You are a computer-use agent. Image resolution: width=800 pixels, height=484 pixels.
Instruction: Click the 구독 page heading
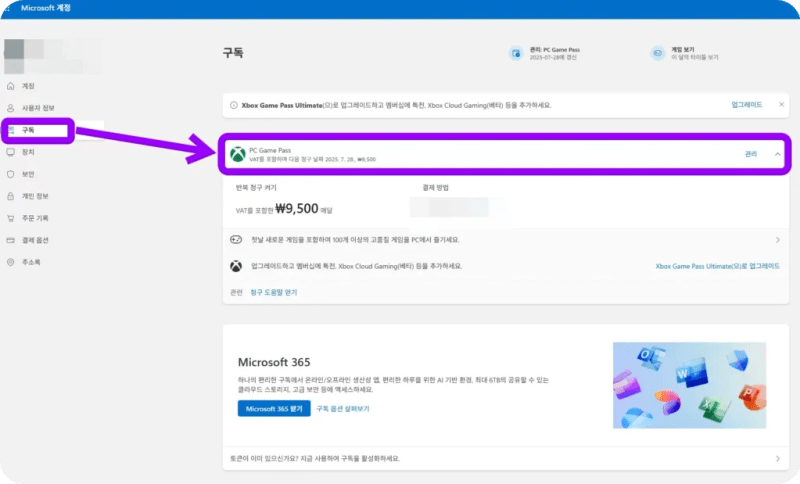(233, 53)
